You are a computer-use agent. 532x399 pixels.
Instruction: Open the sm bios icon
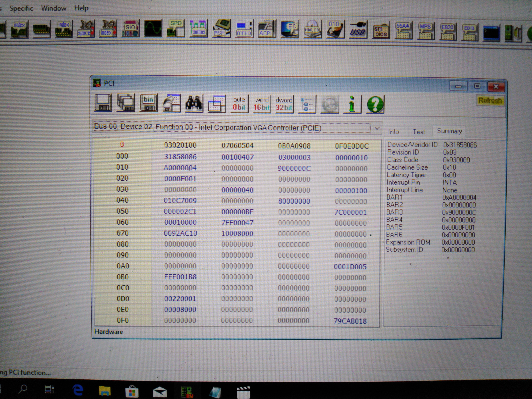(381, 31)
